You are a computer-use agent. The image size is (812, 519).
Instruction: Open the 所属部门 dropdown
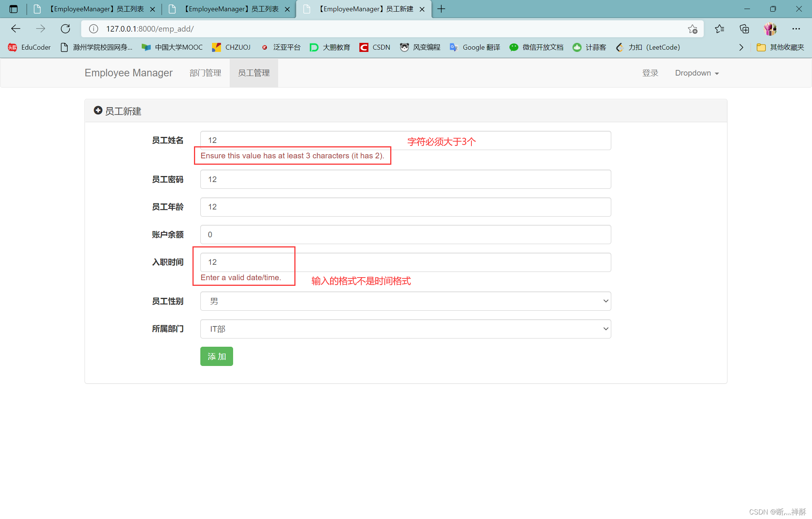point(406,329)
